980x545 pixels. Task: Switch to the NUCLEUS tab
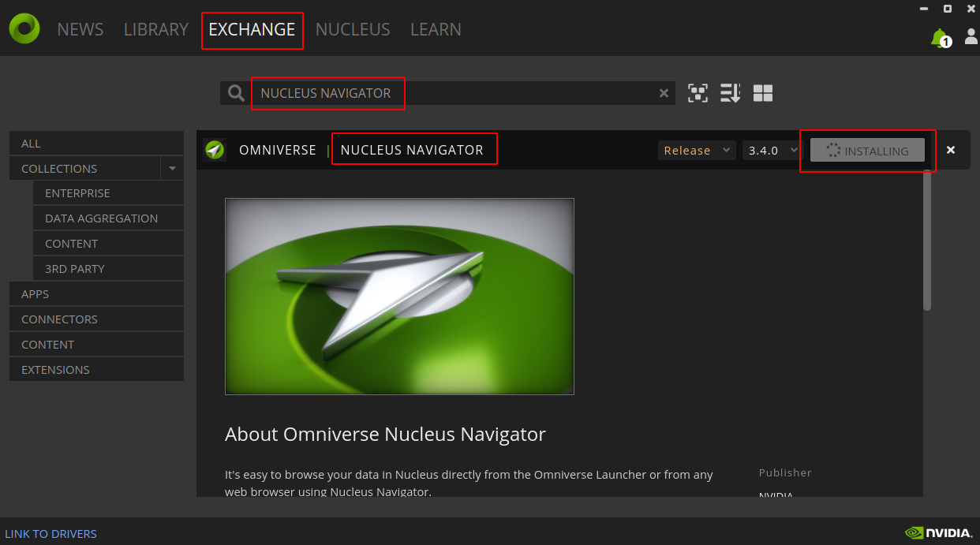353,29
